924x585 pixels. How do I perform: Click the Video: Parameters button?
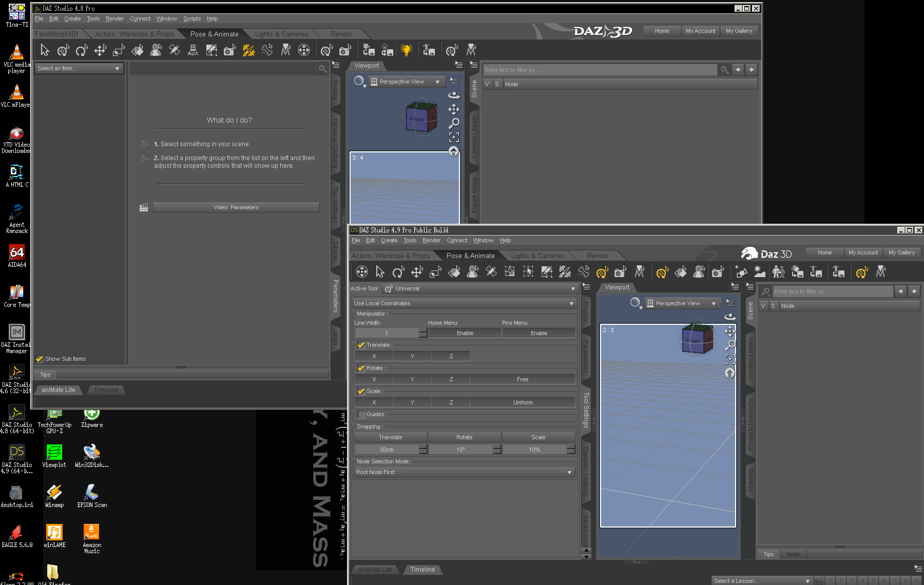pos(236,207)
